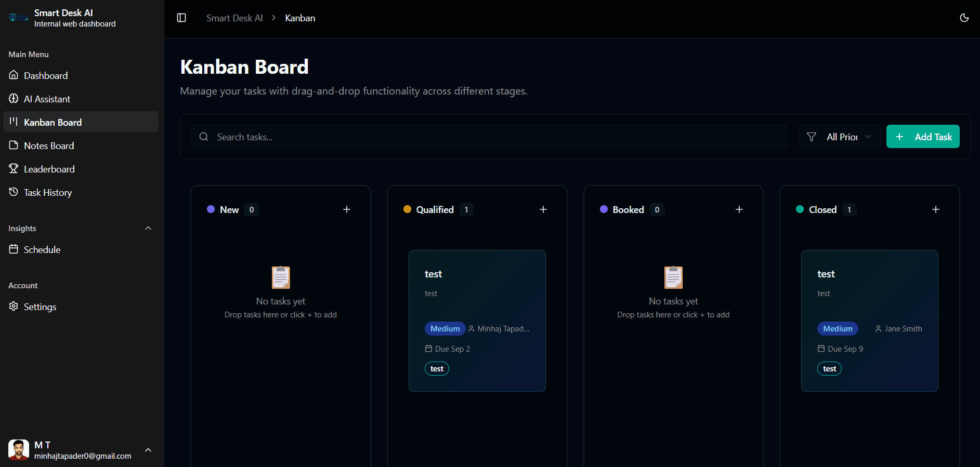
Task: Open the Leaderboard page
Action: [x=81, y=169]
